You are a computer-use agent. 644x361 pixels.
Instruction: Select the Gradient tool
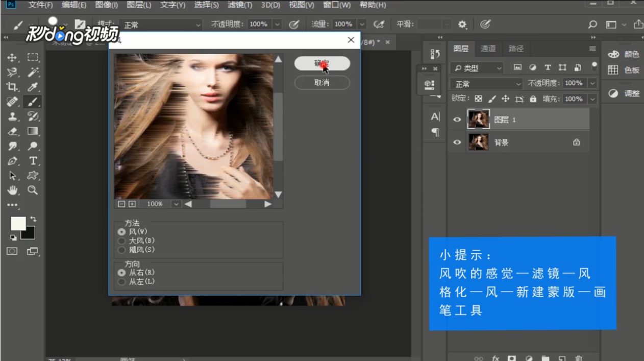coord(33,131)
